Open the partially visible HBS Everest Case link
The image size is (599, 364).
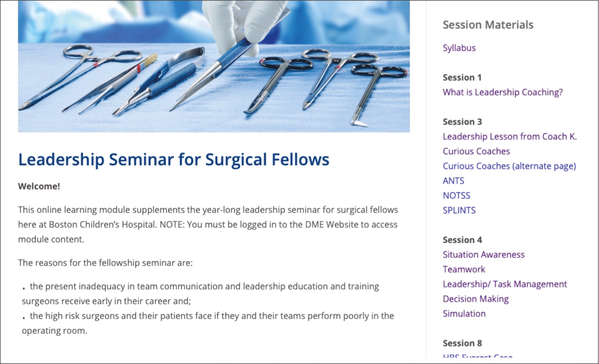tap(478, 356)
